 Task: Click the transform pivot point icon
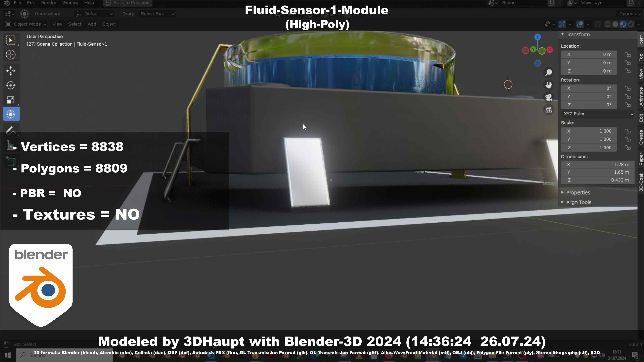(x=24, y=14)
